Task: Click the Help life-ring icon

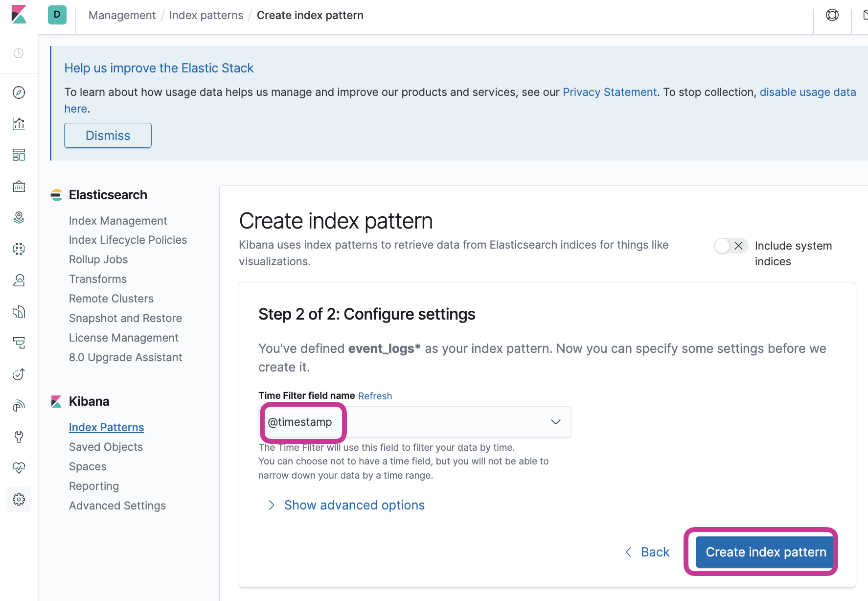Action: 832,15
